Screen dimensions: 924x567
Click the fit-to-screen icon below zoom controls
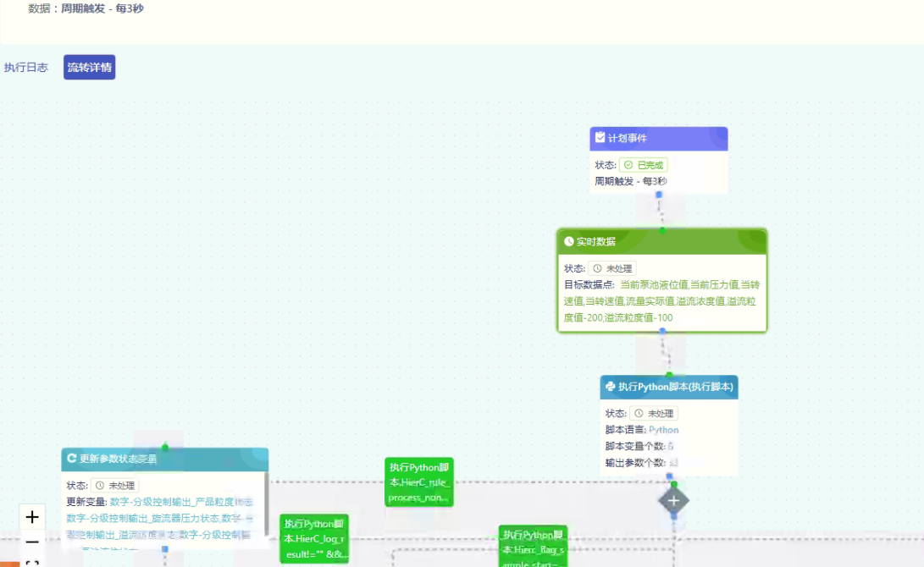coord(32,563)
